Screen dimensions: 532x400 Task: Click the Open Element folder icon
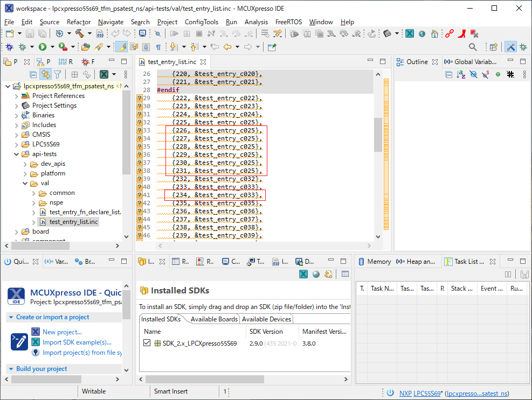tap(86, 47)
